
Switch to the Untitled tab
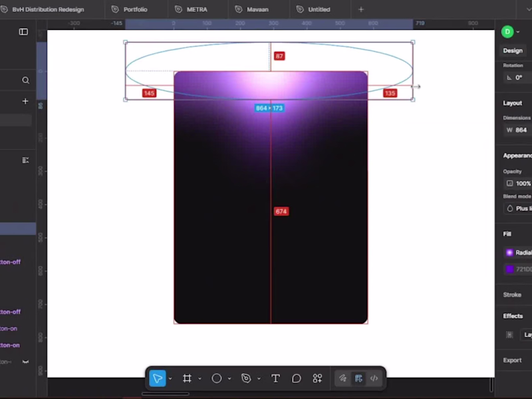coord(319,9)
